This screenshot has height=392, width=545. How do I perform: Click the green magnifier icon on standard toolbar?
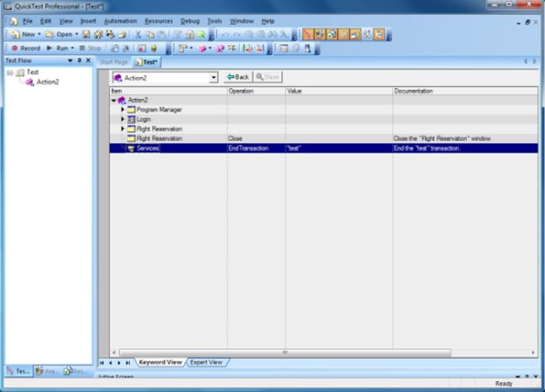point(201,34)
